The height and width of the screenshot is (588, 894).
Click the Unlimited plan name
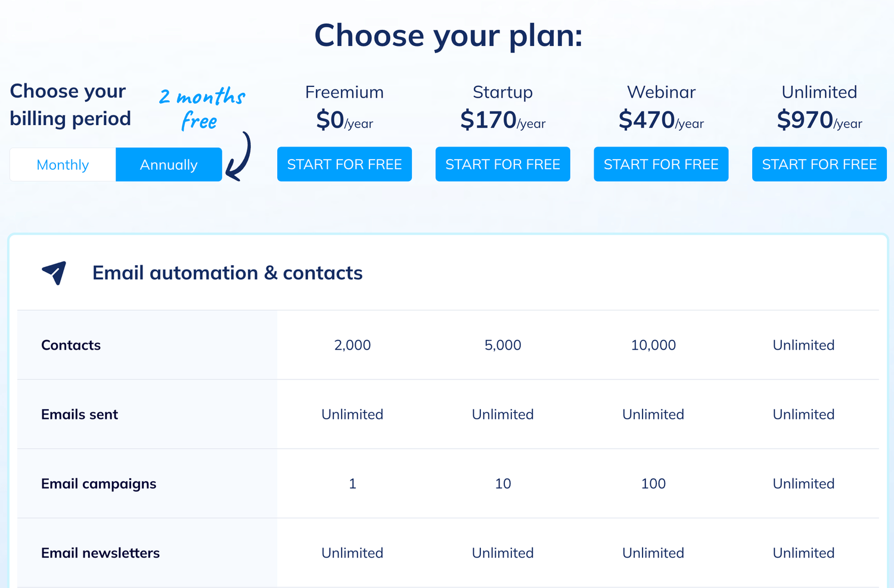819,92
